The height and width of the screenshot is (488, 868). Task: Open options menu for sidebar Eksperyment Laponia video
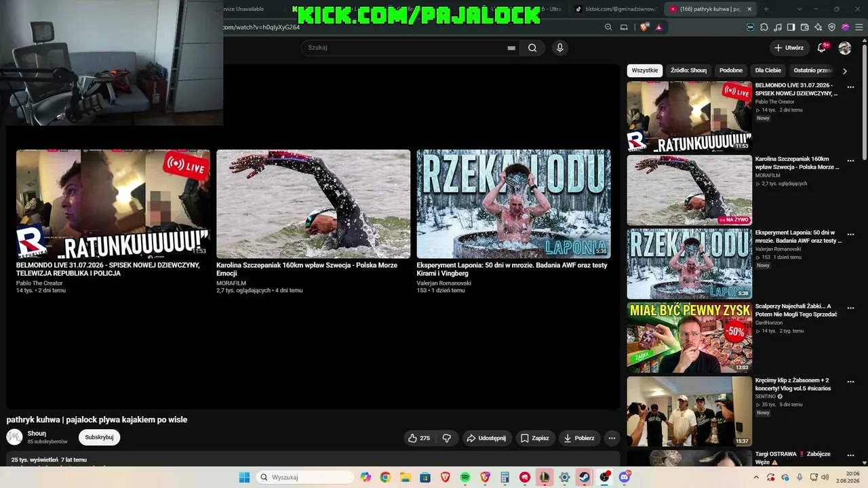click(x=850, y=235)
